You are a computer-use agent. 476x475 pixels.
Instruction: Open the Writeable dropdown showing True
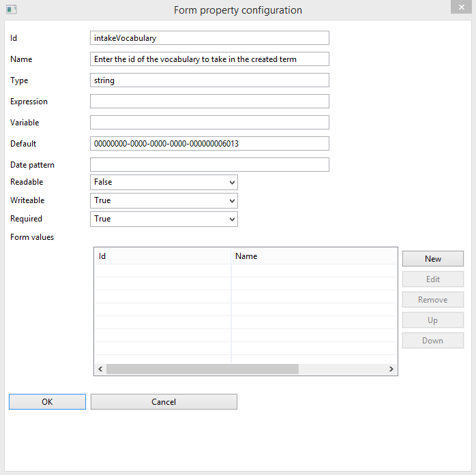(164, 200)
